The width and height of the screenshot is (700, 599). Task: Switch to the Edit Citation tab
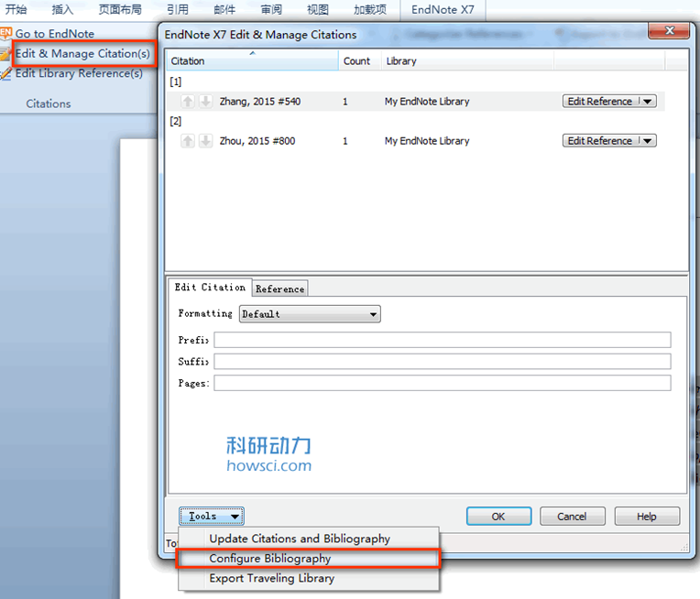click(210, 287)
